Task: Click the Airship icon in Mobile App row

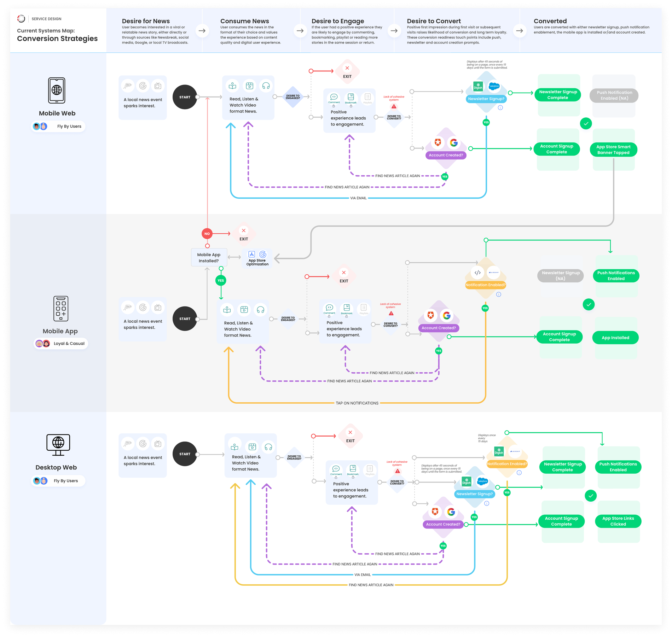Action: [493, 273]
